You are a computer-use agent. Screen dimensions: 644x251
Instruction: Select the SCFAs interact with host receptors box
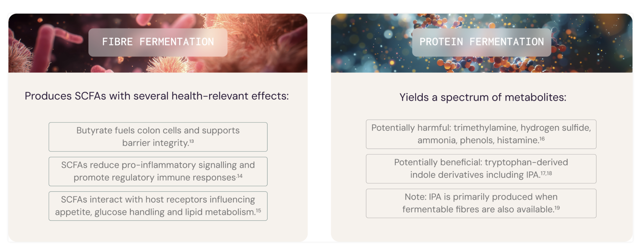coord(158,206)
